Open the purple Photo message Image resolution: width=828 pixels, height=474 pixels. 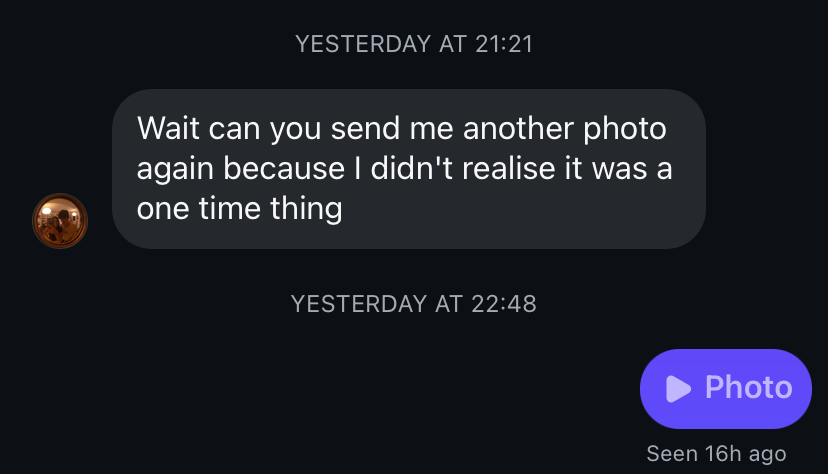726,389
